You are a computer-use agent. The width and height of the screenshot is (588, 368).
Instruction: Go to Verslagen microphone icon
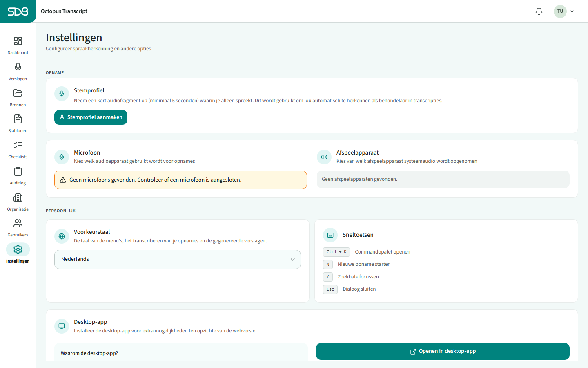[18, 67]
